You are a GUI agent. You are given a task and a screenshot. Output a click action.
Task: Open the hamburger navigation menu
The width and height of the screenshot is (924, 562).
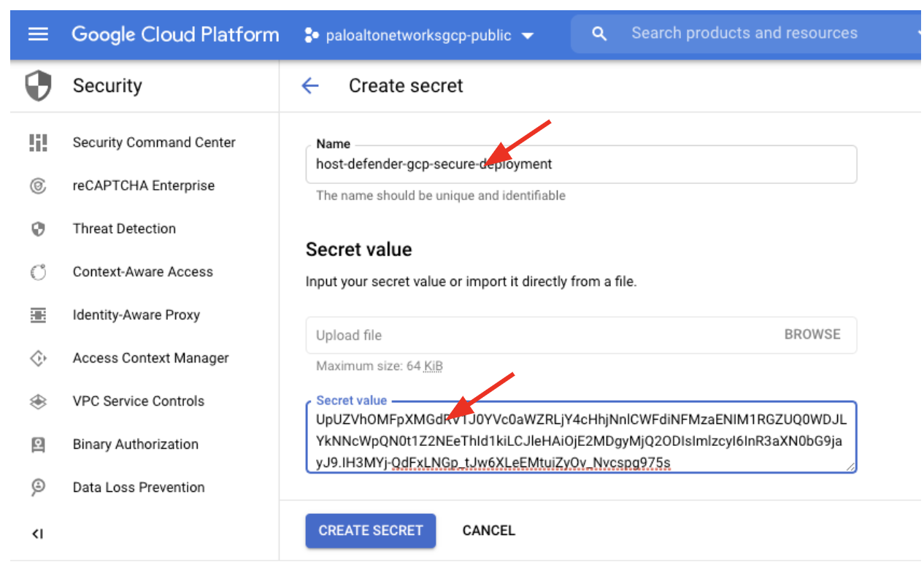38,34
